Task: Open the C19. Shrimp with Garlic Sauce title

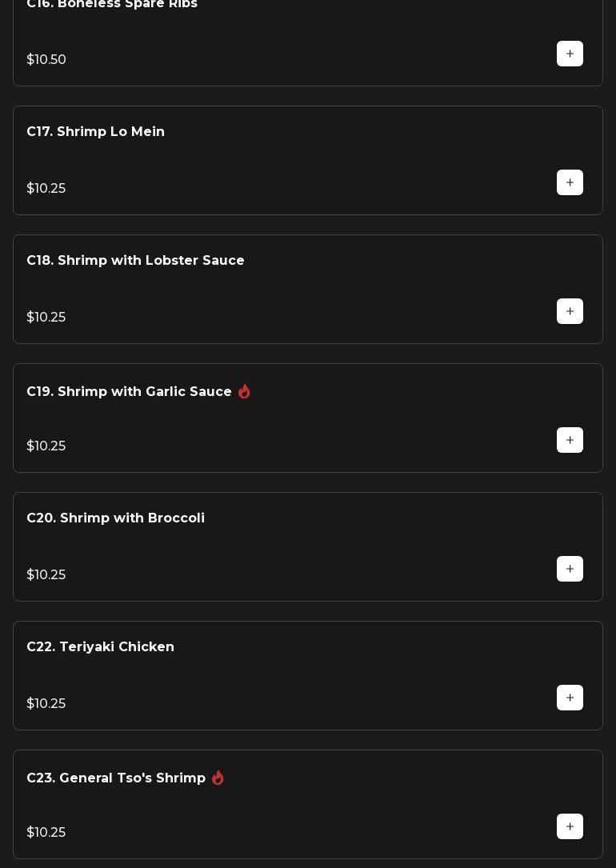Action: tap(129, 392)
